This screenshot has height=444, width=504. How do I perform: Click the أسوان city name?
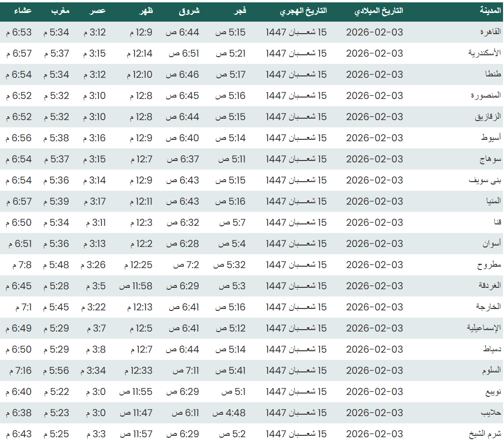[x=492, y=244]
